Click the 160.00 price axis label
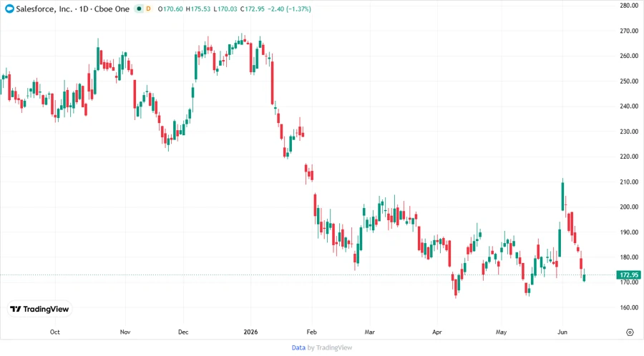This screenshot has height=356, width=644. (629, 307)
